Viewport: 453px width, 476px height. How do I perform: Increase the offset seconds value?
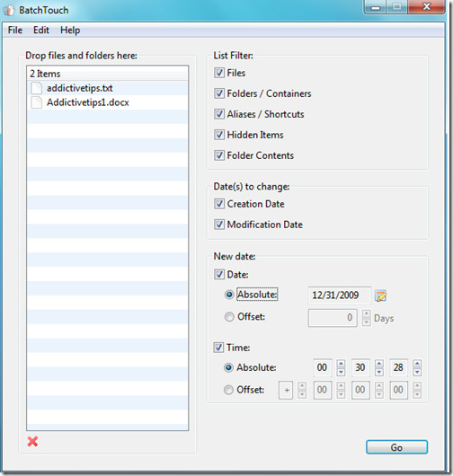(x=417, y=386)
